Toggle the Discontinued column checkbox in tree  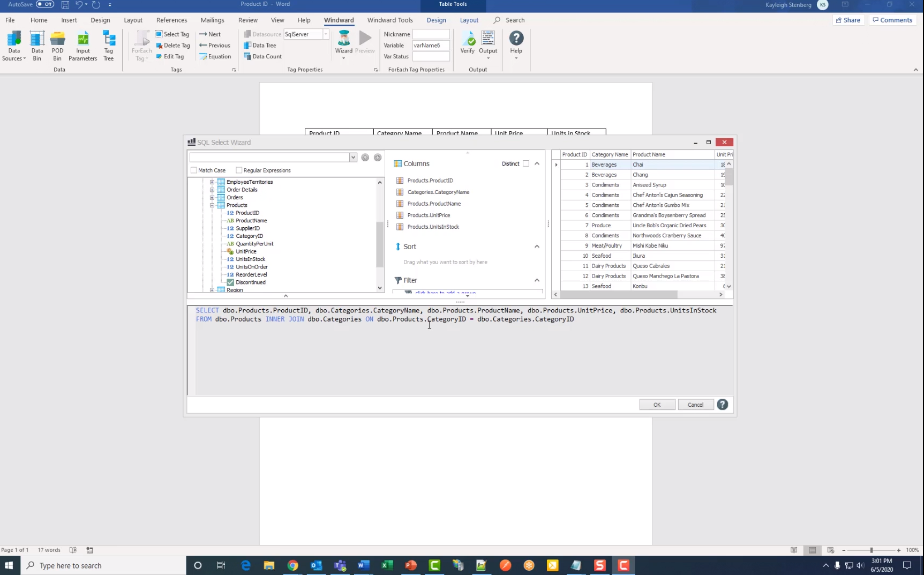[230, 282]
